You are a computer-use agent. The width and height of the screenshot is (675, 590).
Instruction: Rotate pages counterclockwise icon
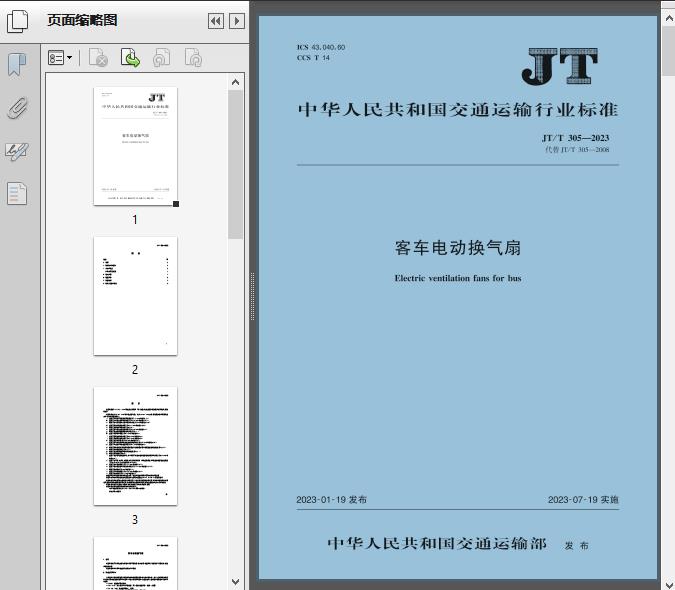161,58
